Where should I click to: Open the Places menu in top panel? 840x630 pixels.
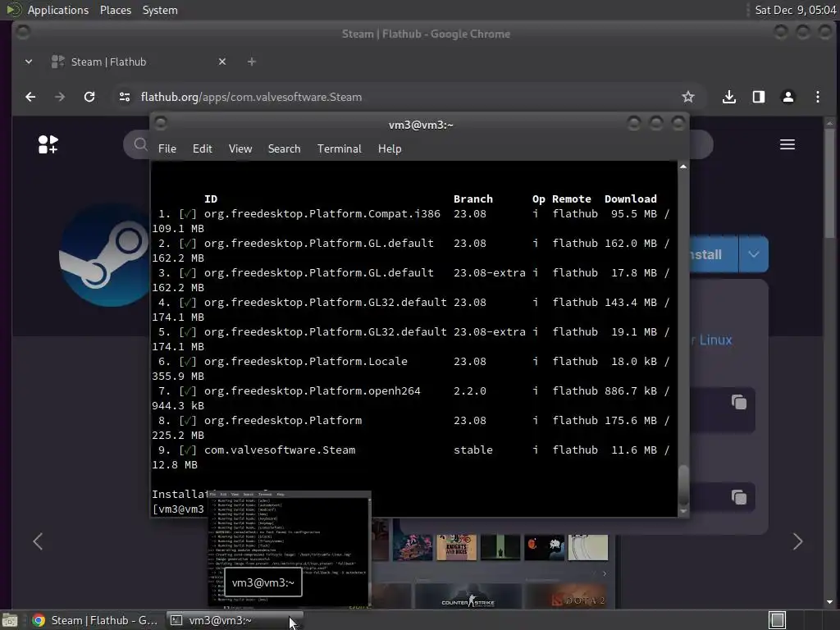click(x=115, y=10)
